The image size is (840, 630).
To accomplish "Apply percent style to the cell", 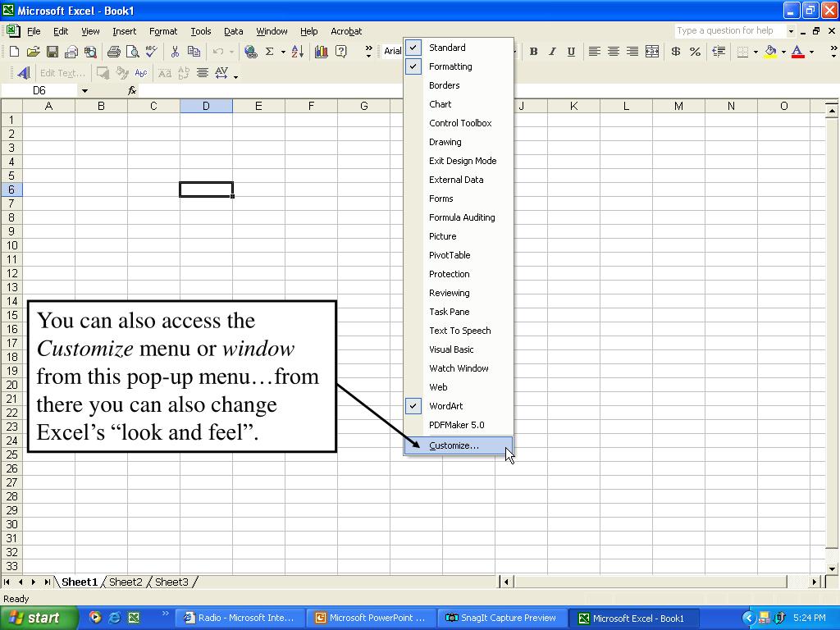I will point(696,52).
